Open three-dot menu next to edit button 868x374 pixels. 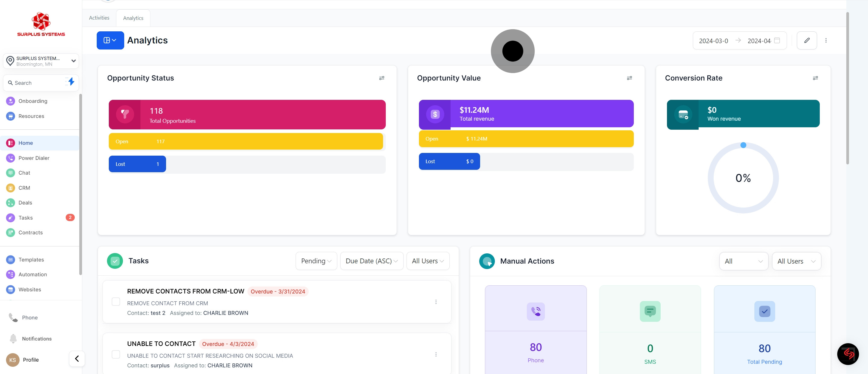click(x=826, y=40)
